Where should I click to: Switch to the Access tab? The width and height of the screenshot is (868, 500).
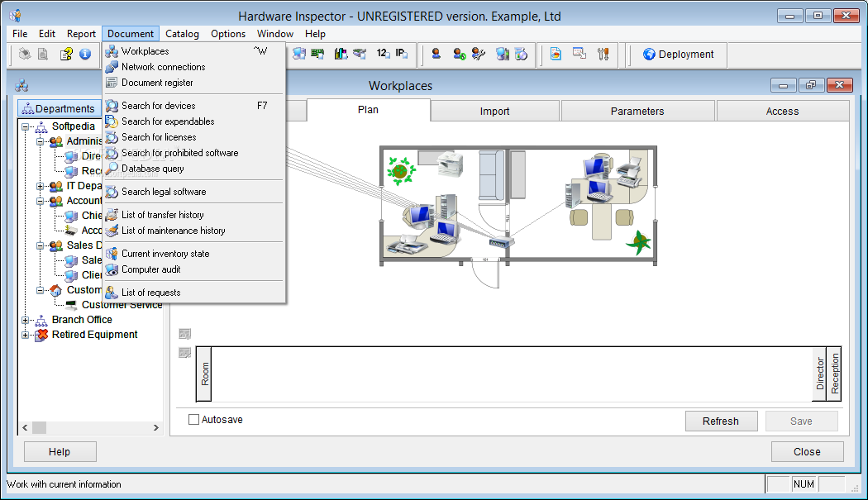click(x=782, y=112)
